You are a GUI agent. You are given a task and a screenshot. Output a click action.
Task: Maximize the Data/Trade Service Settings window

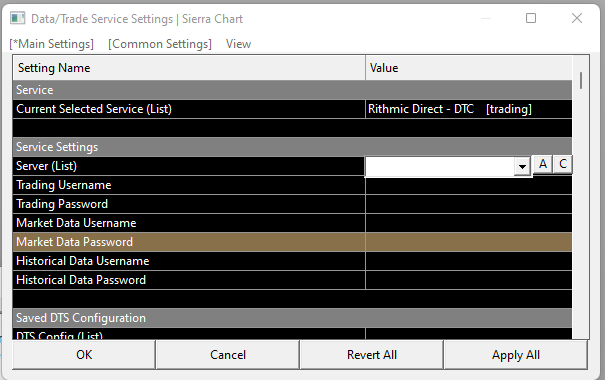click(531, 18)
